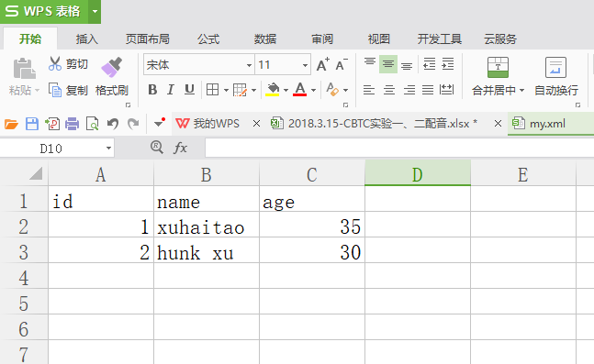Align text left

pos(369,90)
